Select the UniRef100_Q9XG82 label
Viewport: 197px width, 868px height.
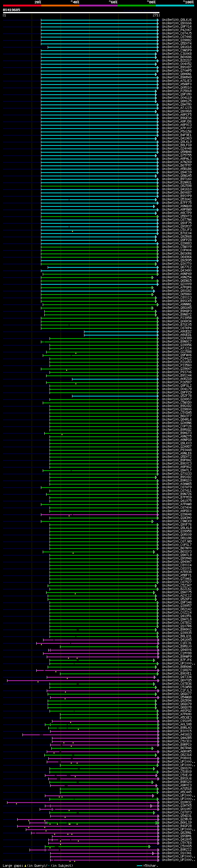point(177,291)
